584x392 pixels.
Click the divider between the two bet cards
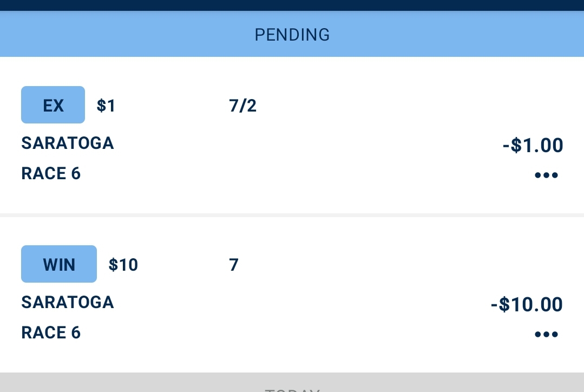(292, 215)
